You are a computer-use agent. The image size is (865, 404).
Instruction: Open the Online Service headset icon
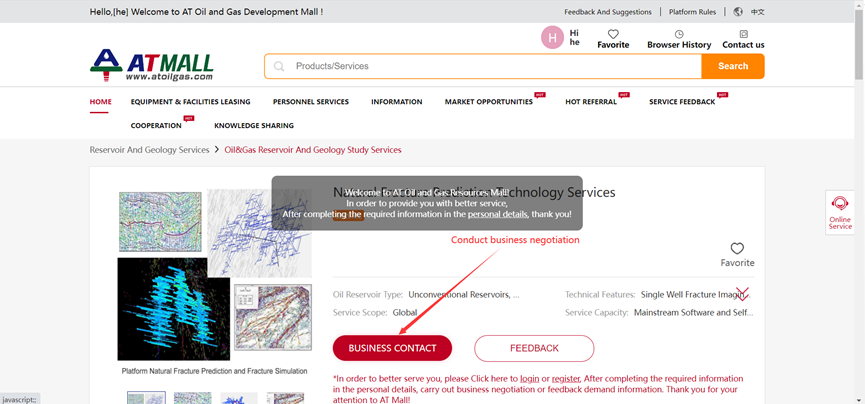coord(840,205)
